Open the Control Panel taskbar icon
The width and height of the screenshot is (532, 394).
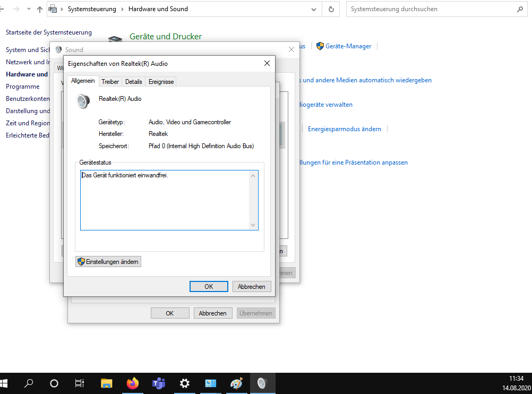[x=211, y=383]
